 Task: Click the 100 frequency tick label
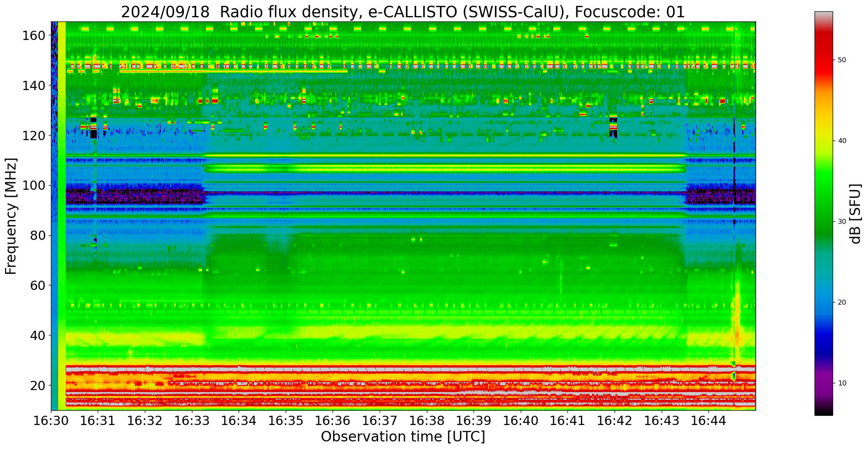[34, 186]
